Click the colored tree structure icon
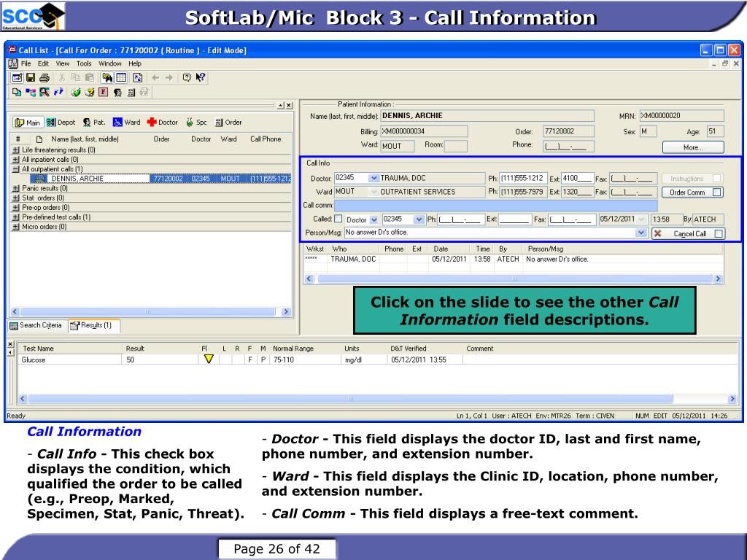747x560 pixels. point(31,92)
